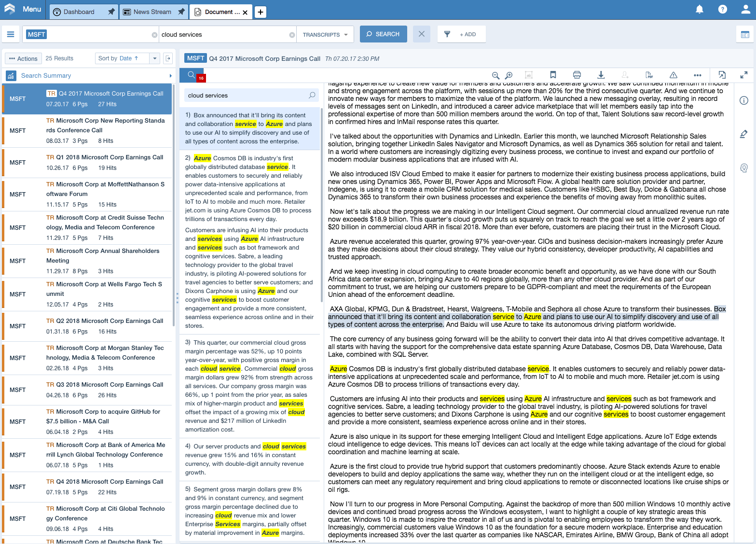Image resolution: width=756 pixels, height=544 pixels.
Task: Toggle Sort by Date order
Action: click(119, 58)
